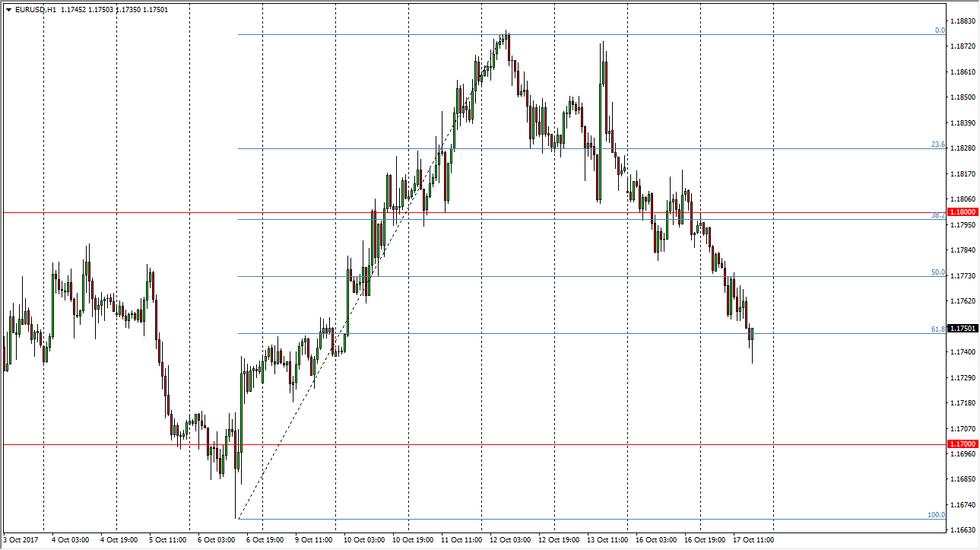Click the 6 Oct 03:00 time label
The width and height of the screenshot is (980, 550).
pos(217,539)
